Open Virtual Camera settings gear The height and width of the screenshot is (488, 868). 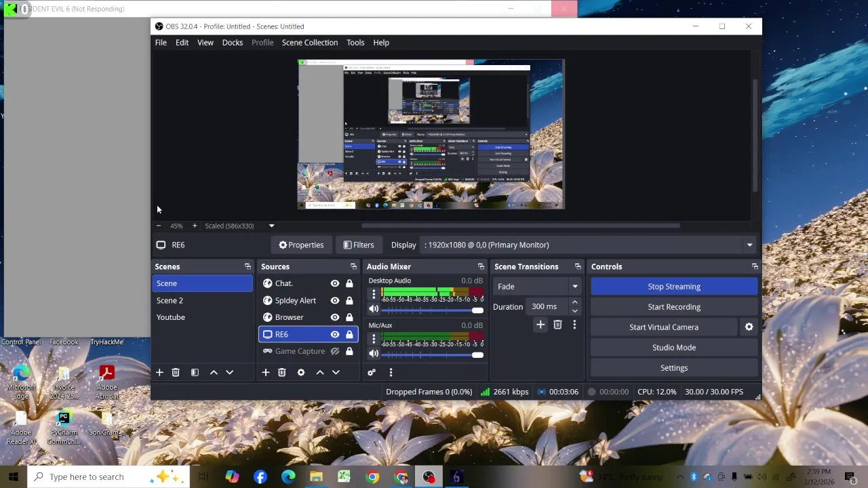pyautogui.click(x=749, y=327)
